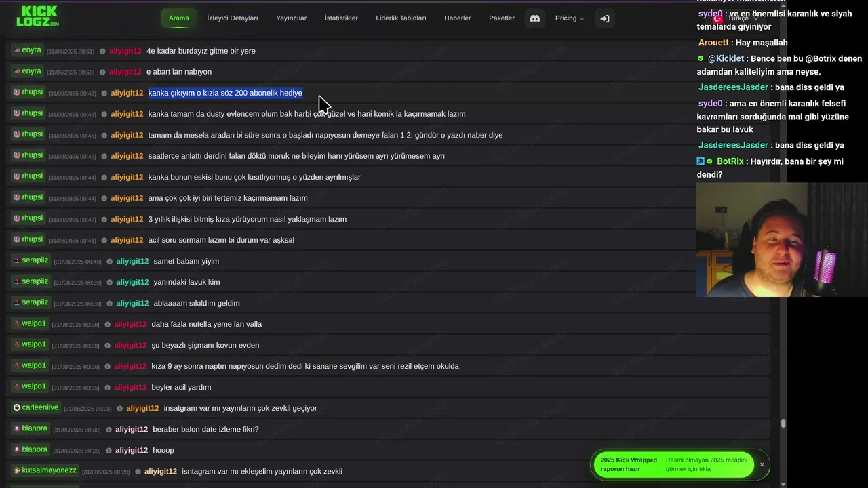Expand the Pricing dropdown chevron
868x488 pixels.
(x=582, y=18)
